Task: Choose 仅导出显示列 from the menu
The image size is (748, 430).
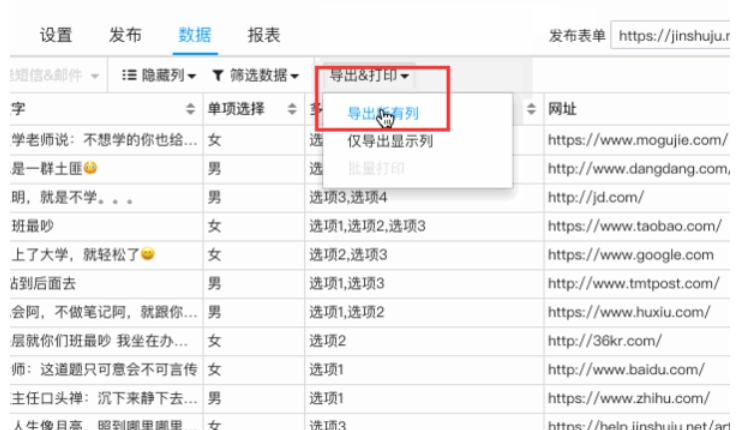Action: [x=390, y=141]
